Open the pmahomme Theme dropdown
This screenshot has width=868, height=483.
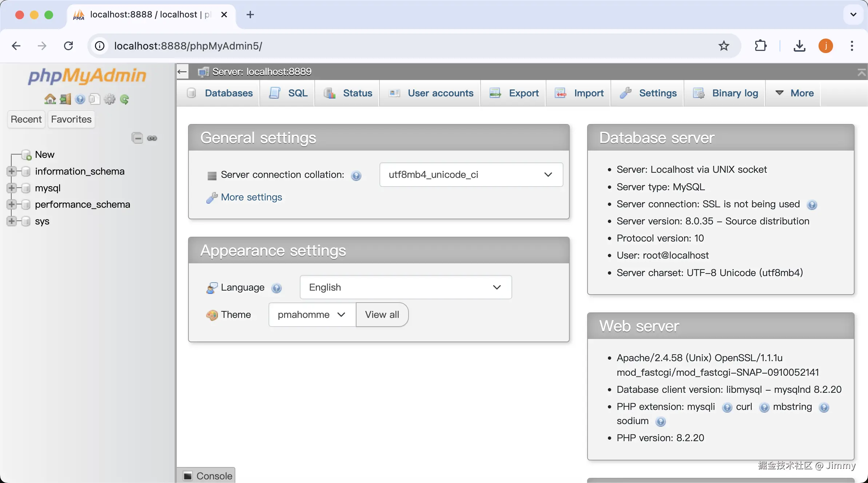(x=312, y=315)
